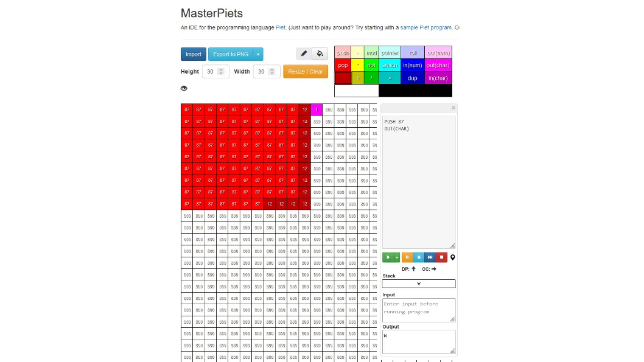Step one instruction forward
644x362 pixels.
click(x=419, y=257)
